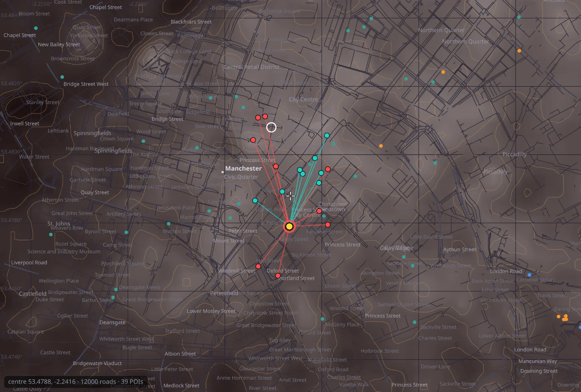Click the orange dot southwest of City Centre's east edge
Viewport: 581px width, 392px height.
pos(381,146)
